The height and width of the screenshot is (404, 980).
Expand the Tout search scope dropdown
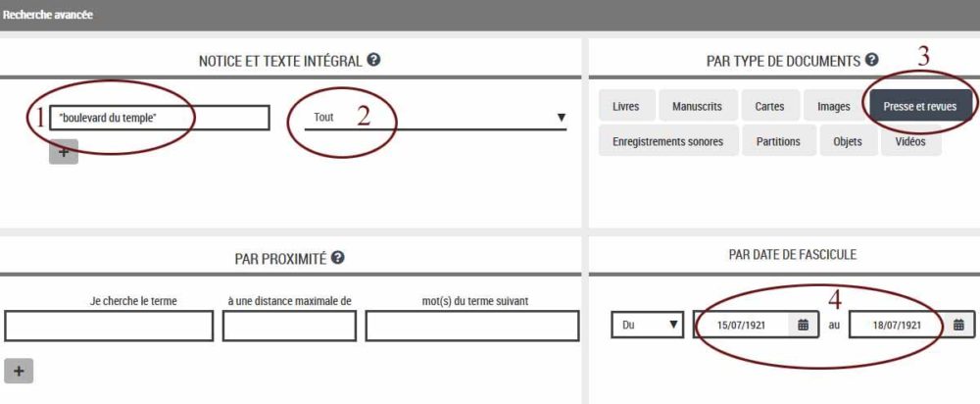click(435, 118)
